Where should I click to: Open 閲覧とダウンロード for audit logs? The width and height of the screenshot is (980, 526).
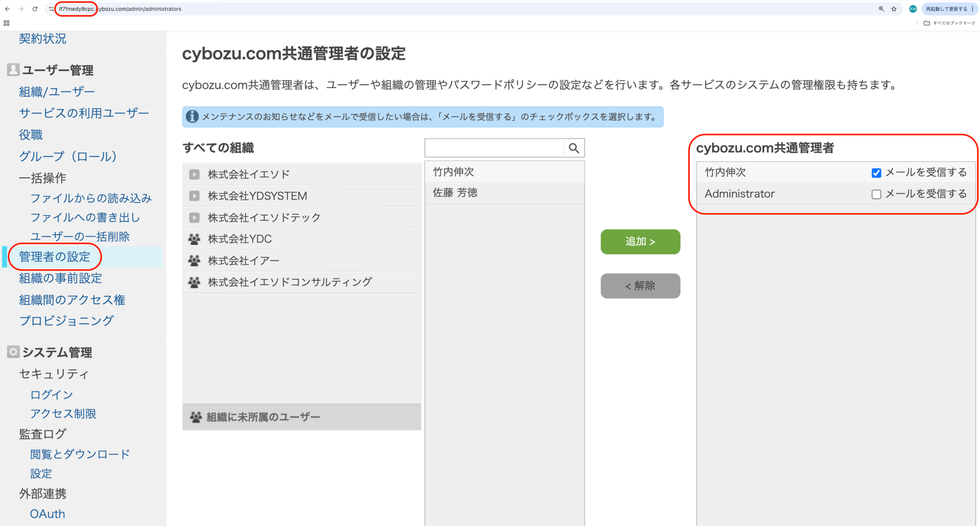[x=80, y=454]
